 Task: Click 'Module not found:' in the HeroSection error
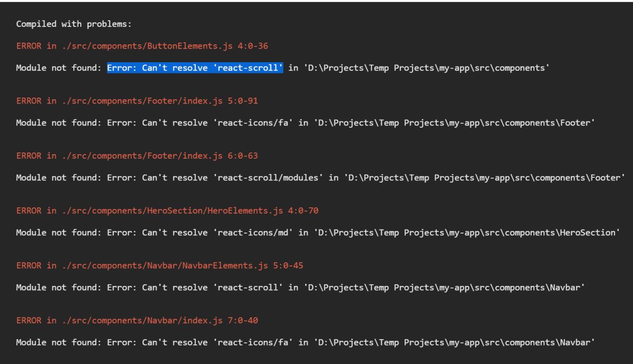tap(59, 232)
